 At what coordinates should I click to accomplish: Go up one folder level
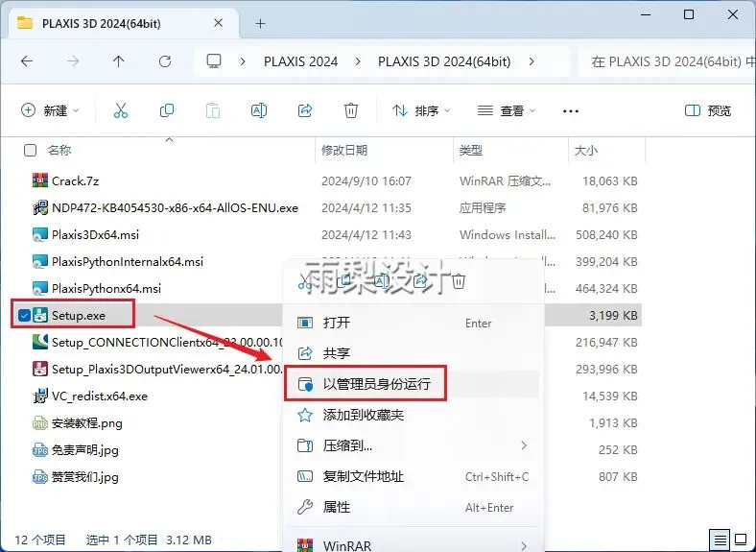[x=119, y=61]
